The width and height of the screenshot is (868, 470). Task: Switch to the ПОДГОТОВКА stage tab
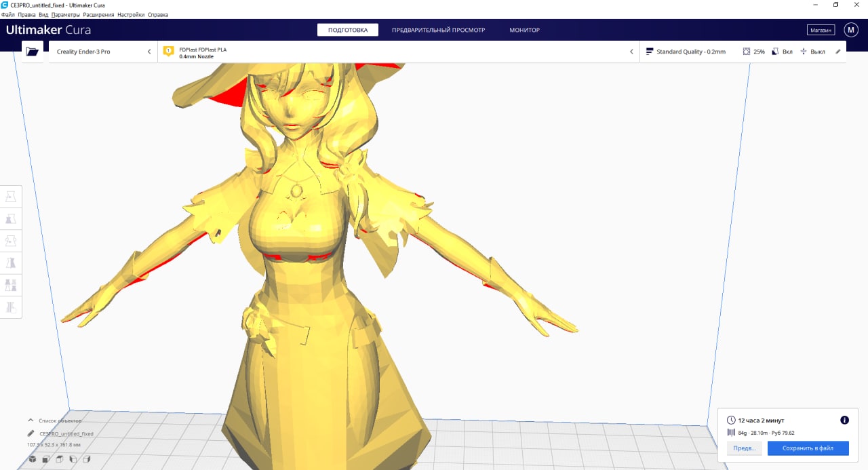click(348, 30)
